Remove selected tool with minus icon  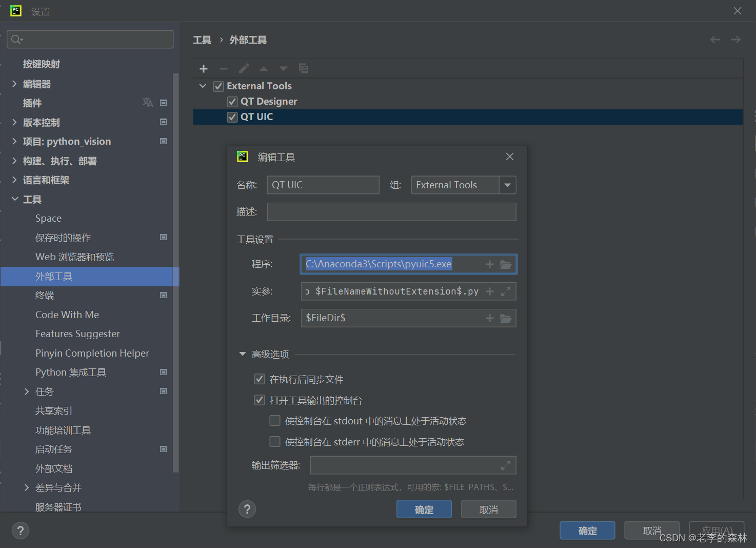point(223,69)
